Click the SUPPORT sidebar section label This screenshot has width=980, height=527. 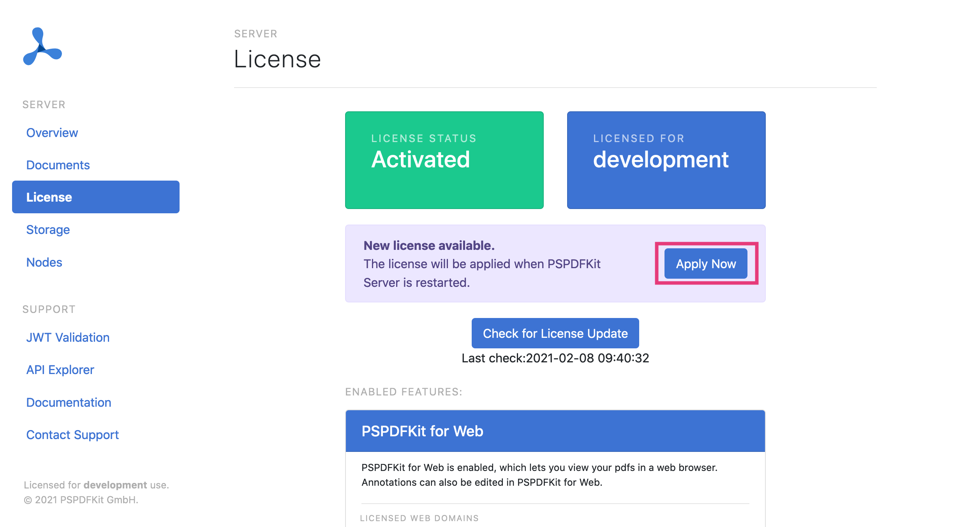49,309
